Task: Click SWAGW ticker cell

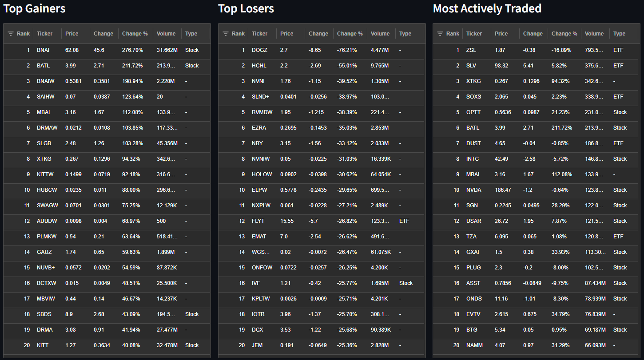Action: coord(48,206)
